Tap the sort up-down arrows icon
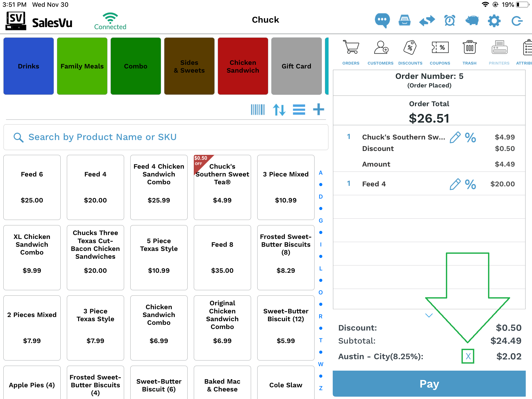The height and width of the screenshot is (399, 532). [279, 110]
